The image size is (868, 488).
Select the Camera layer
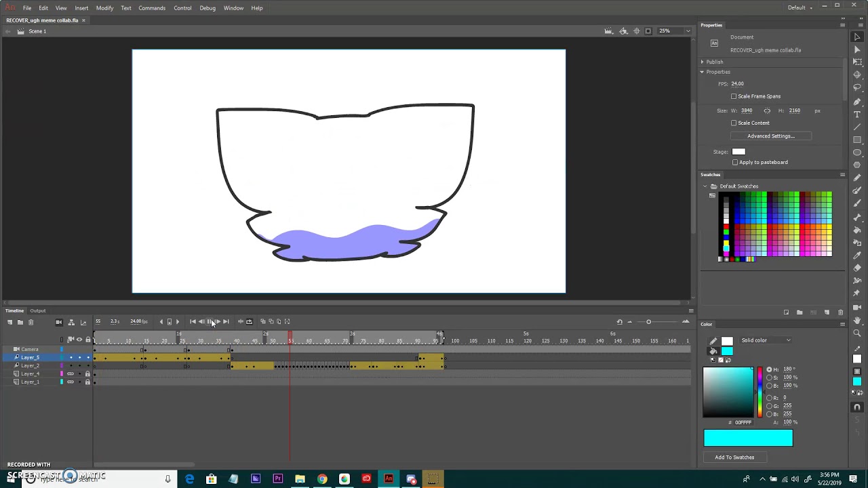[30, 350]
